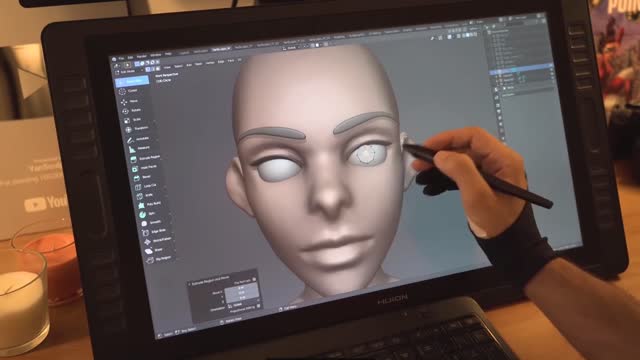
Task: Open the Select menu in viewport header
Action: click(x=178, y=66)
